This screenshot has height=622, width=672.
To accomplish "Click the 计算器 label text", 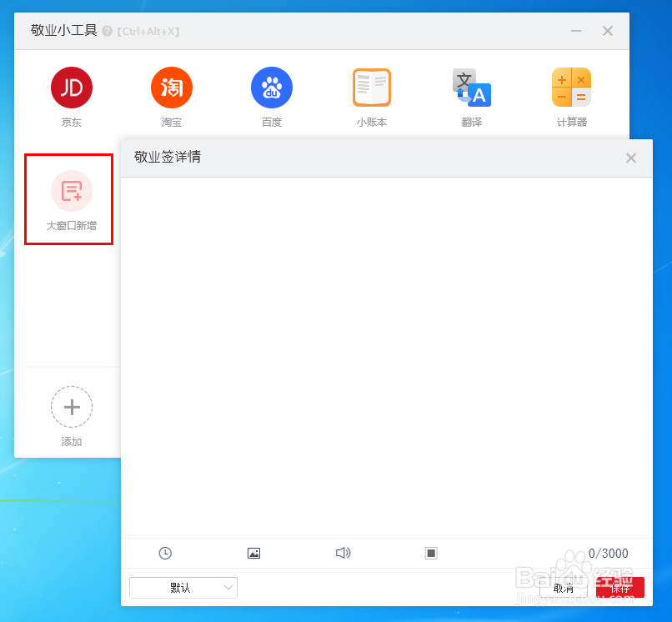I will [x=572, y=123].
